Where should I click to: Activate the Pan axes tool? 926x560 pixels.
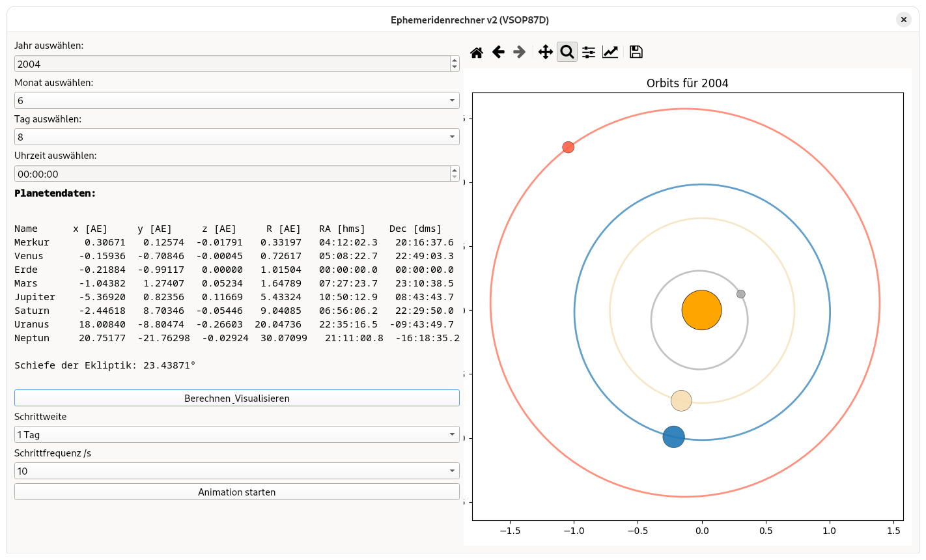(x=546, y=52)
